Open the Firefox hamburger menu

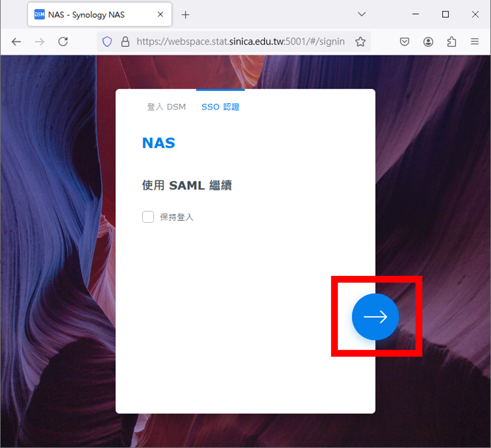(475, 42)
